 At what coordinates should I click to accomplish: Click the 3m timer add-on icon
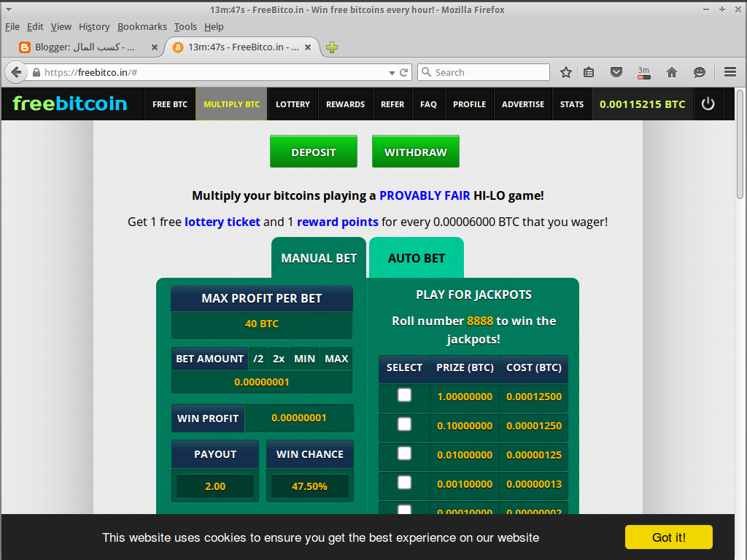click(x=644, y=72)
